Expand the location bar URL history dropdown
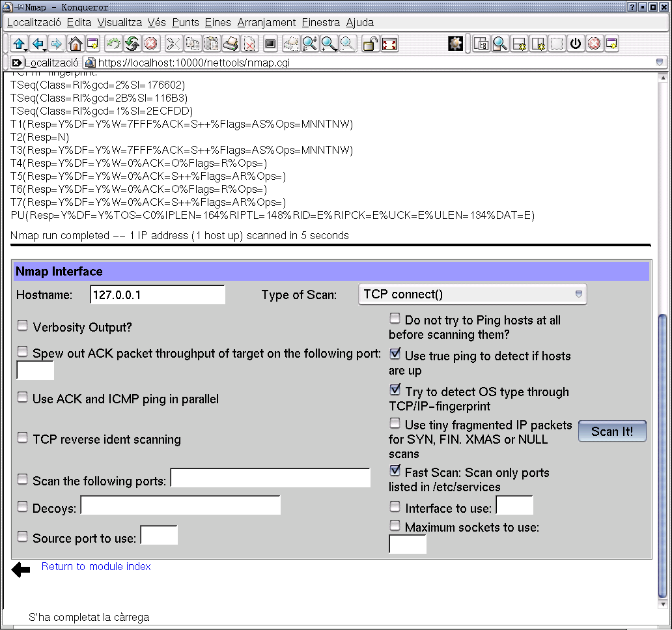The image size is (672, 630). coord(660,63)
